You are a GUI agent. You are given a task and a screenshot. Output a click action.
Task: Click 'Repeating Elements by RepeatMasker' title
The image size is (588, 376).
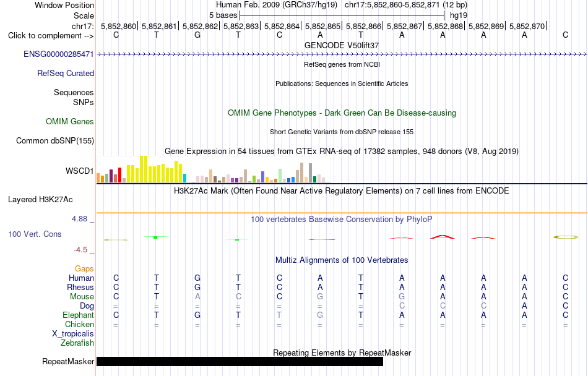tap(342, 352)
